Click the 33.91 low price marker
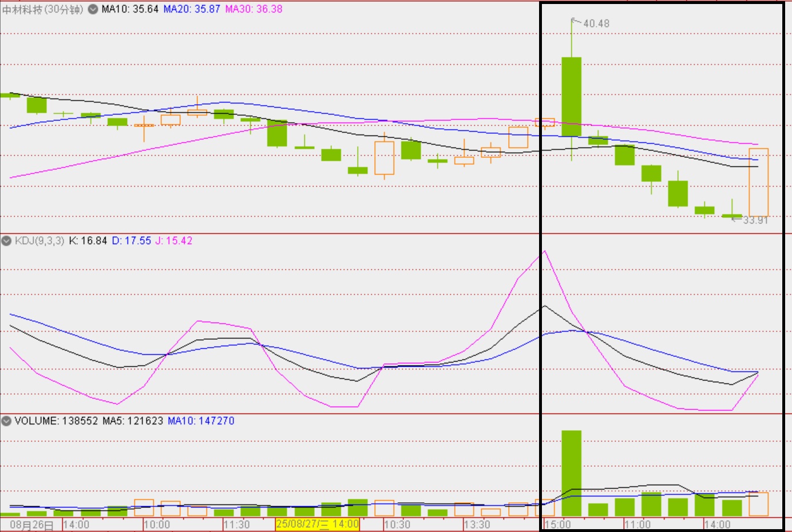792x532 pixels. point(755,220)
